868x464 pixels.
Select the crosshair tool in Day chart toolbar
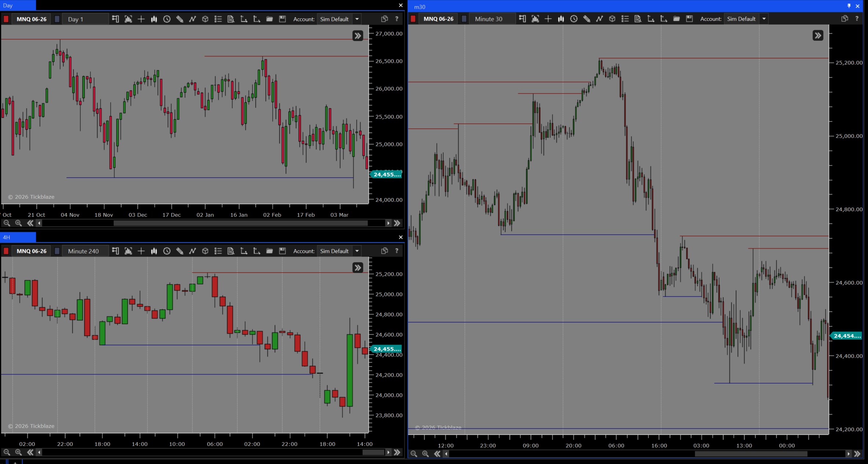coord(141,19)
